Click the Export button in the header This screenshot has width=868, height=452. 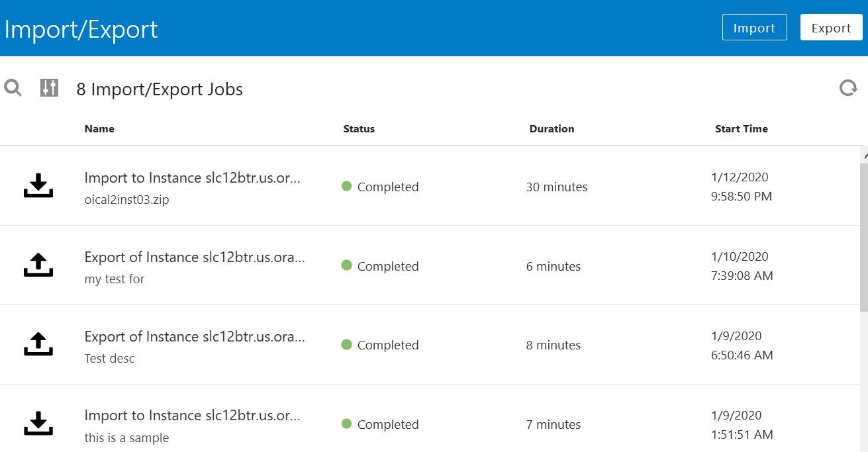tap(831, 27)
